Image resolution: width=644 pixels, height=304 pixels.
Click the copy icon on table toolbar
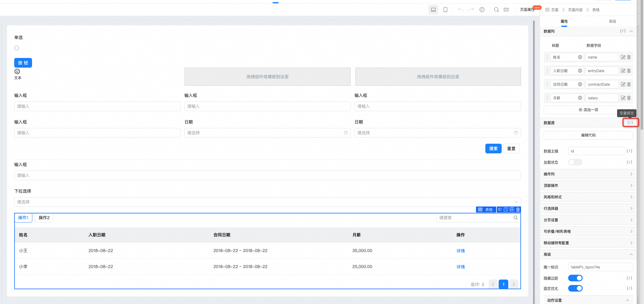[x=512, y=210]
